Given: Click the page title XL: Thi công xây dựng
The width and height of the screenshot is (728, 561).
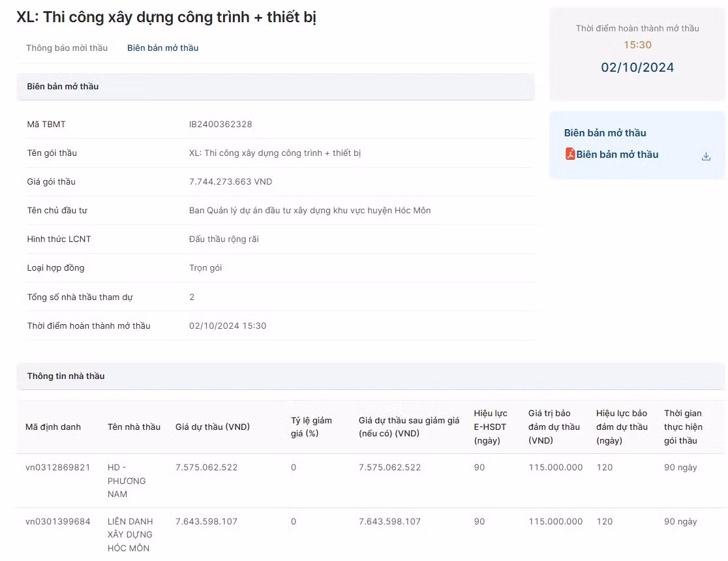Looking at the screenshot, I should click(166, 17).
